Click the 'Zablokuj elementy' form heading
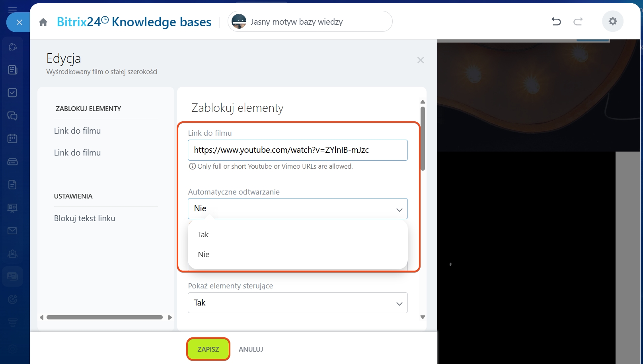Viewport: 643px width, 364px height. 238,108
